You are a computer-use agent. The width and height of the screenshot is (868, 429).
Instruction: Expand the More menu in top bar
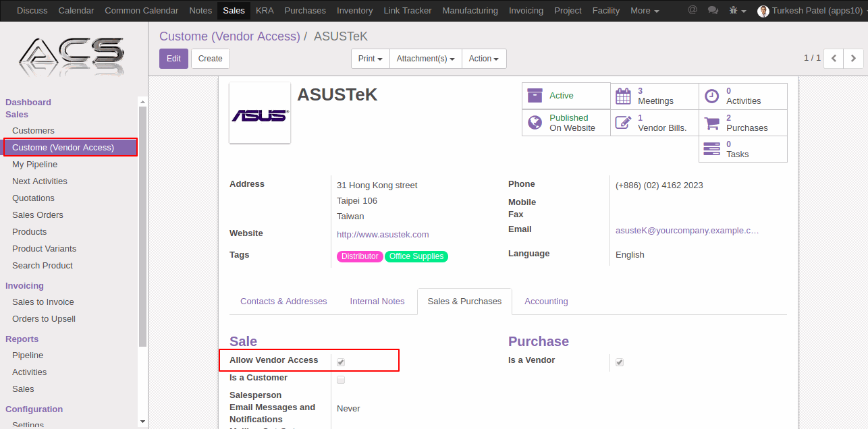pos(645,11)
